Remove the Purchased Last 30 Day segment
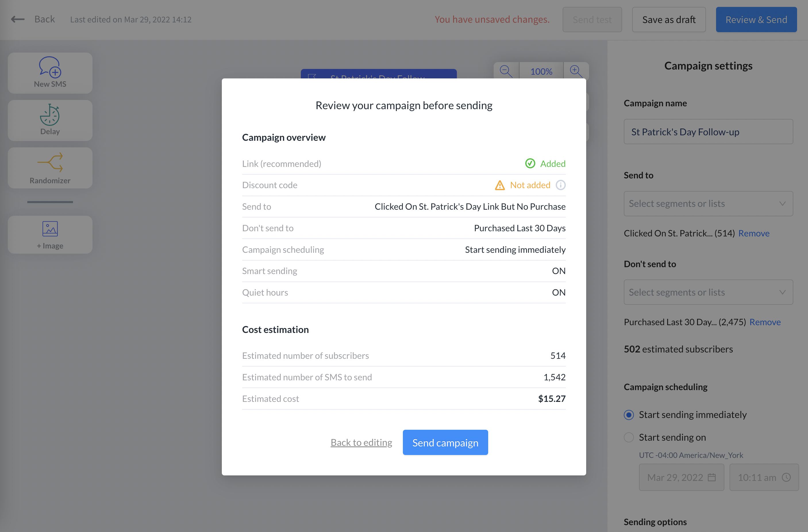 tap(765, 322)
